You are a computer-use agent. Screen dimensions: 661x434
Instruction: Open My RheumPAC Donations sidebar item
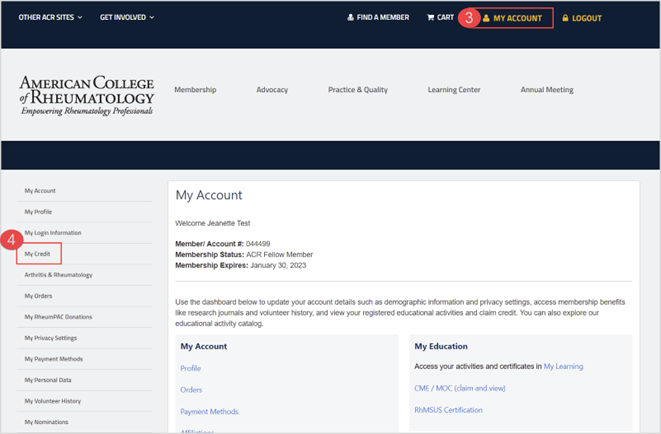[x=58, y=317]
